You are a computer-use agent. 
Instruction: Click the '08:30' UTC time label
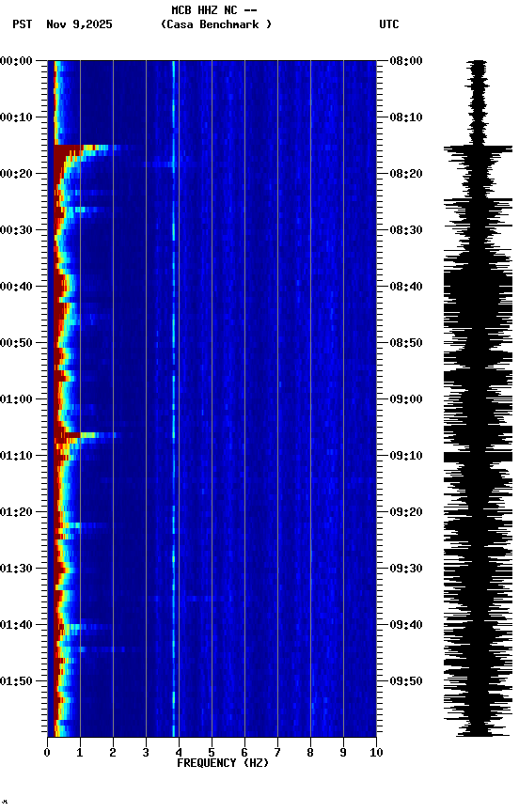(x=406, y=230)
